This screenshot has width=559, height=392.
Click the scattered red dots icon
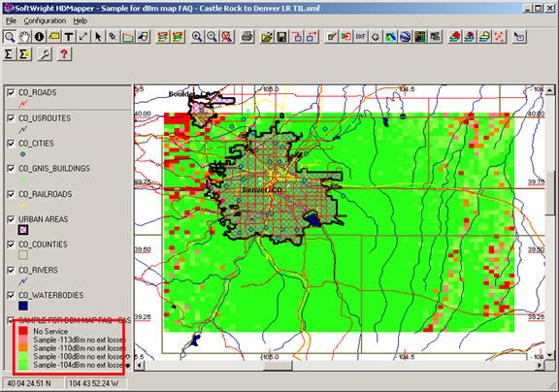coord(499,37)
